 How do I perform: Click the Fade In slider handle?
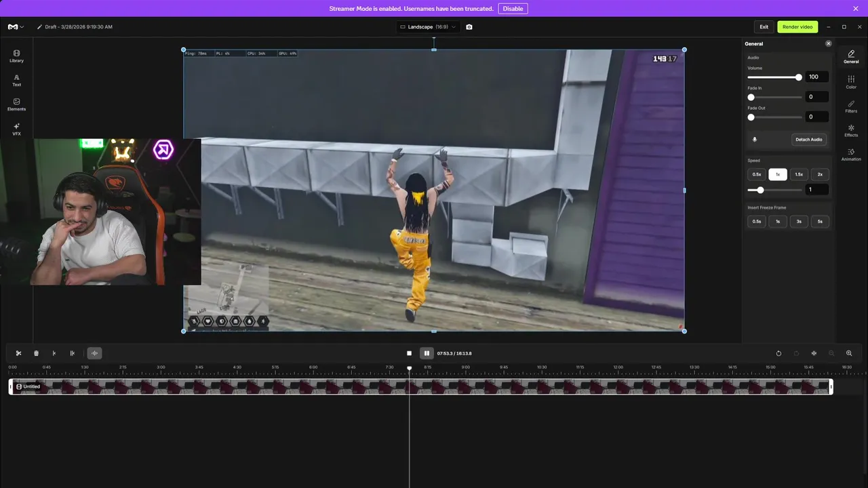[x=751, y=97]
